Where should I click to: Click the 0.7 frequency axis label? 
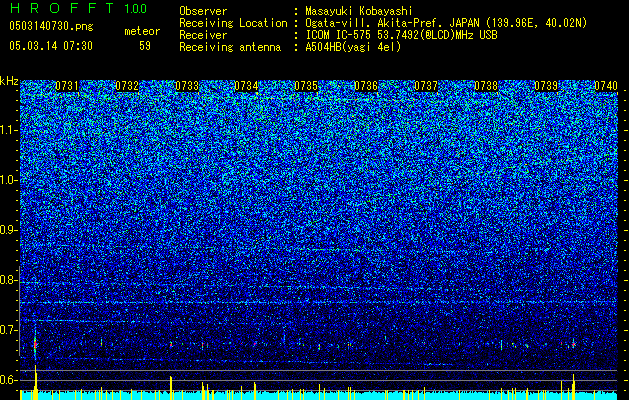point(8,330)
